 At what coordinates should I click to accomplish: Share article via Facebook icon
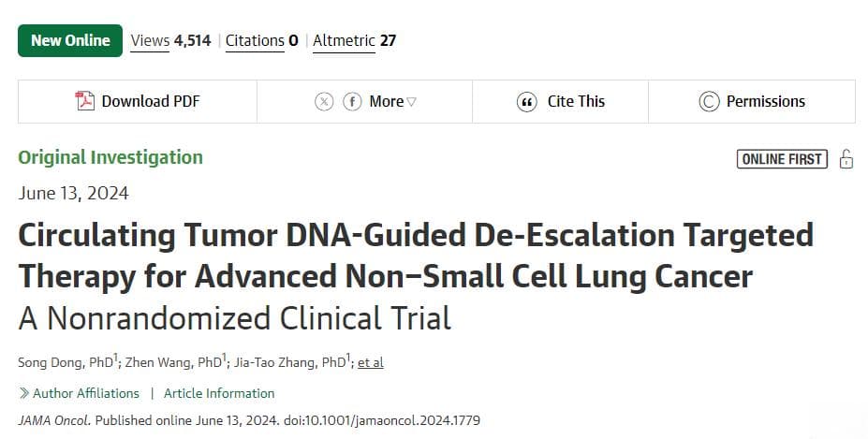[352, 102]
